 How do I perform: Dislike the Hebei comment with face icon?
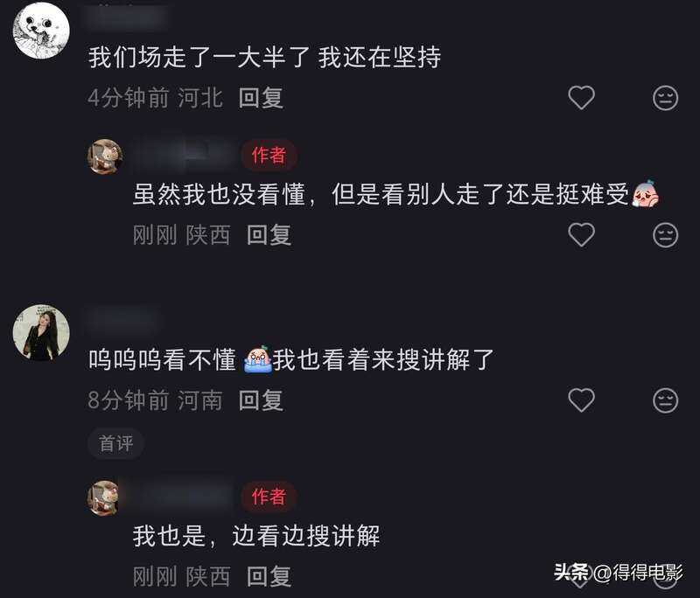pos(665,98)
